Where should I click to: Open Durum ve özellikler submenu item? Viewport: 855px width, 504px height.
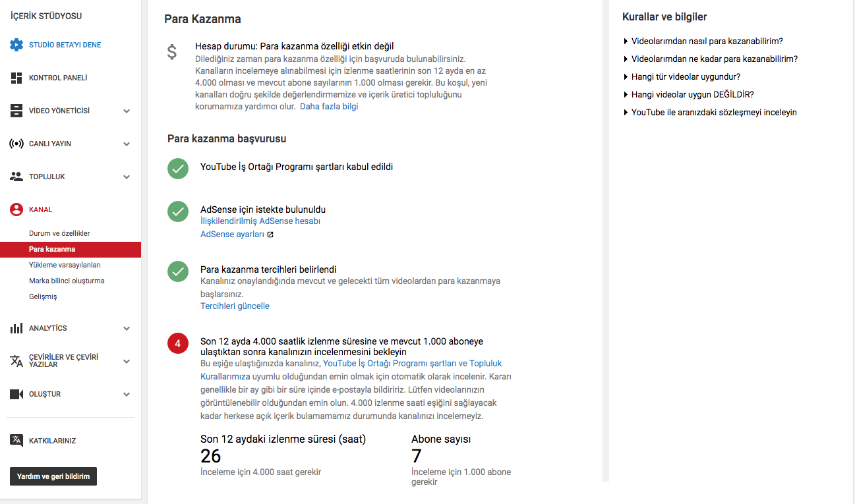click(59, 233)
